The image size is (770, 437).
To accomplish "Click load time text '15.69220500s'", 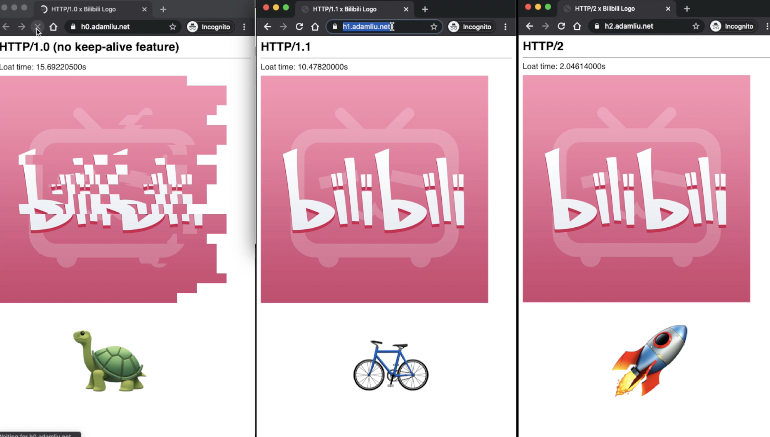I will (x=61, y=67).
